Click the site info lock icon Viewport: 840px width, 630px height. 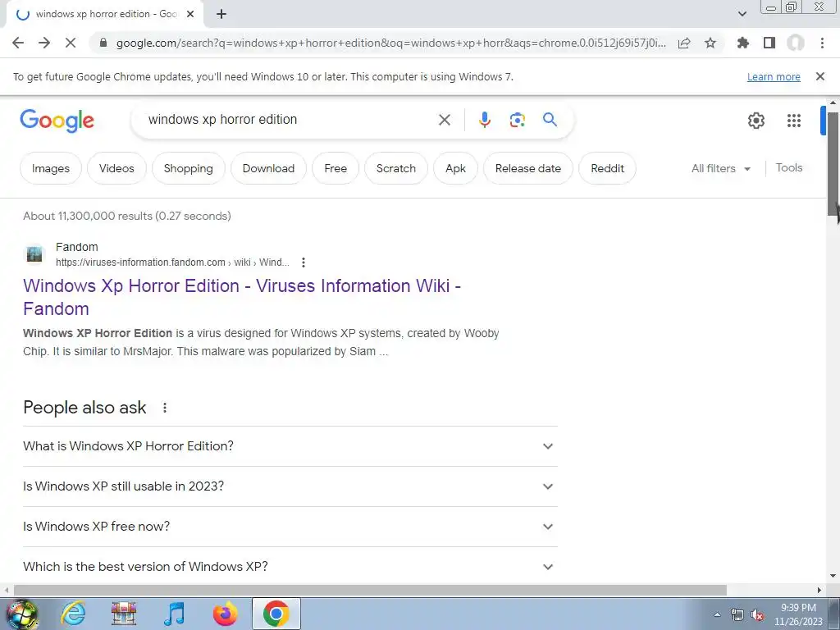coord(103,43)
